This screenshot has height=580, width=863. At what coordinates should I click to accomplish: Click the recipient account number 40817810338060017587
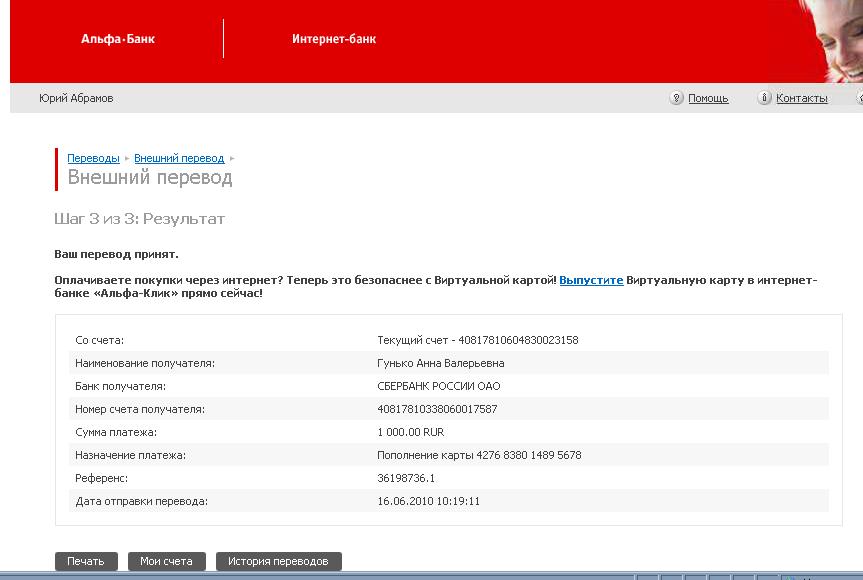point(437,409)
